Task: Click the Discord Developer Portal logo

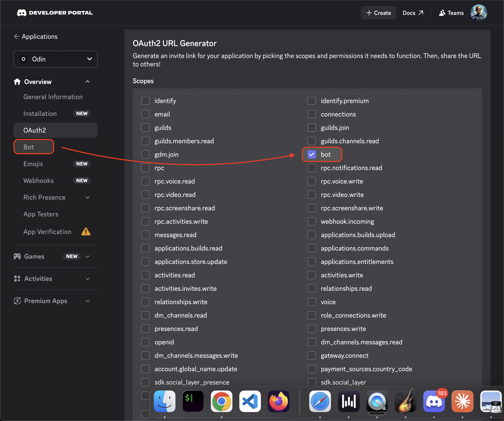Action: [55, 13]
